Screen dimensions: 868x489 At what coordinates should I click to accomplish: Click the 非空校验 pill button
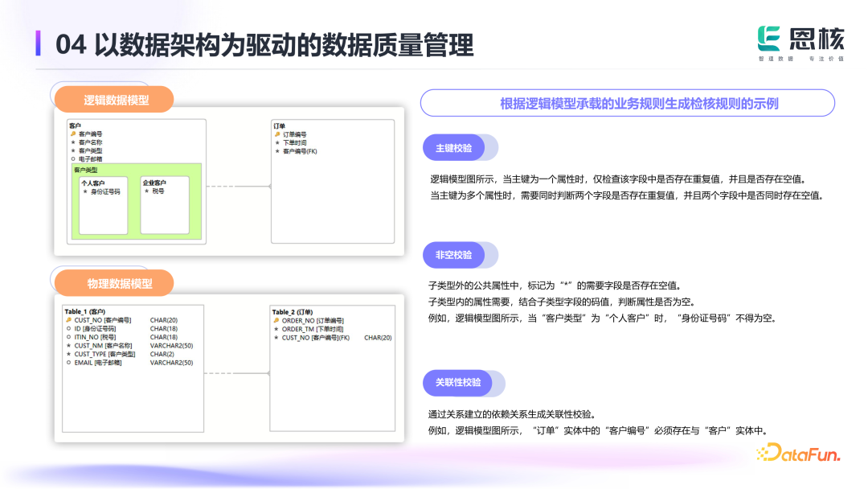(x=454, y=255)
